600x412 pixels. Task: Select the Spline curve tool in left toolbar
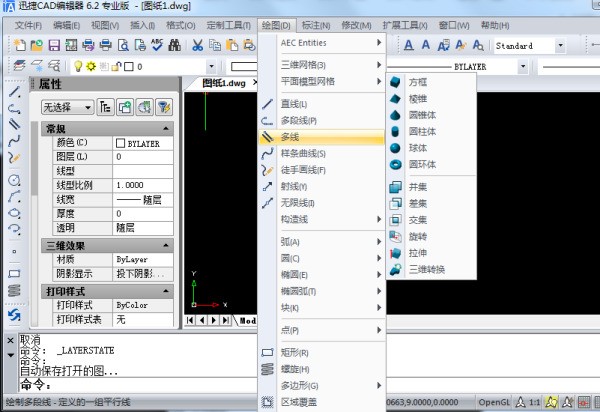[x=15, y=141]
